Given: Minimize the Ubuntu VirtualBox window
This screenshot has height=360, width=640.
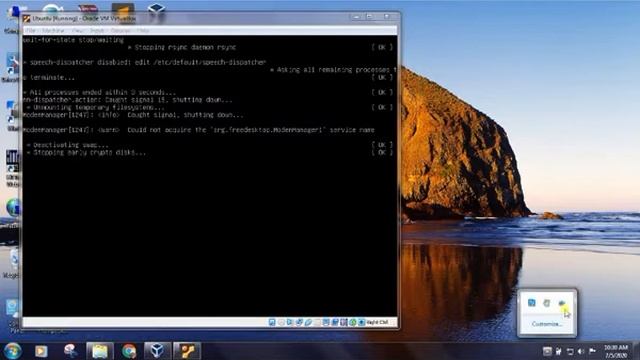Looking at the screenshot, I should pos(356,17).
